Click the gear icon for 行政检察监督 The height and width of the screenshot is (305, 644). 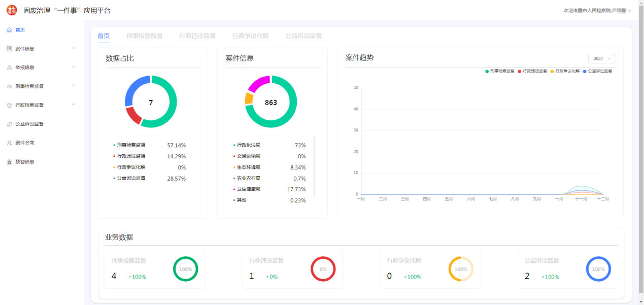click(9, 106)
